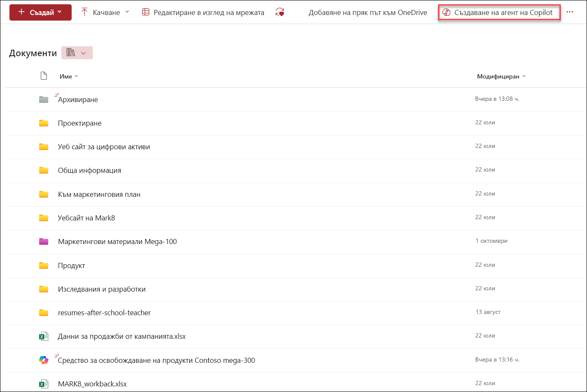Open Към маркетинговия план folder
The height and width of the screenshot is (392, 587).
pyautogui.click(x=99, y=194)
